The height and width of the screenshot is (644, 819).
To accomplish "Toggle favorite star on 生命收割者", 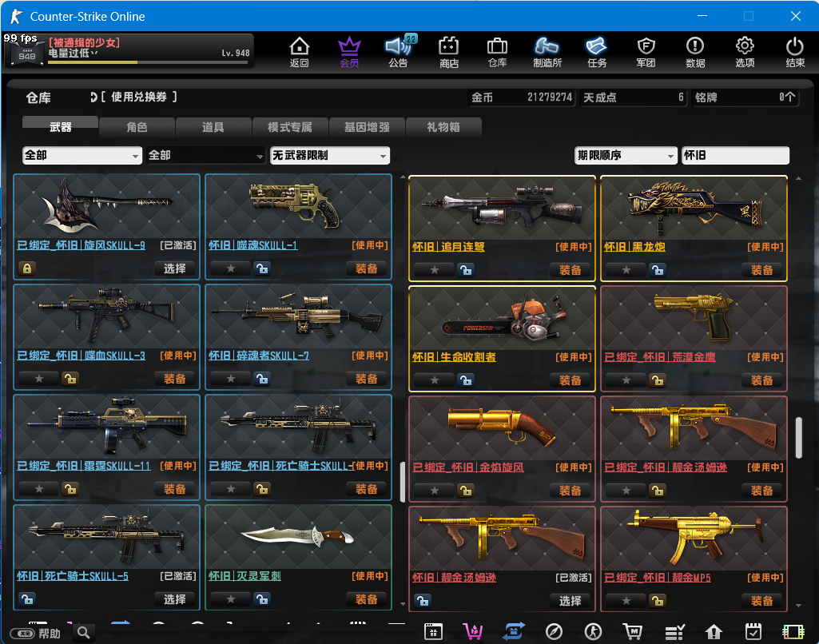I will (434, 380).
